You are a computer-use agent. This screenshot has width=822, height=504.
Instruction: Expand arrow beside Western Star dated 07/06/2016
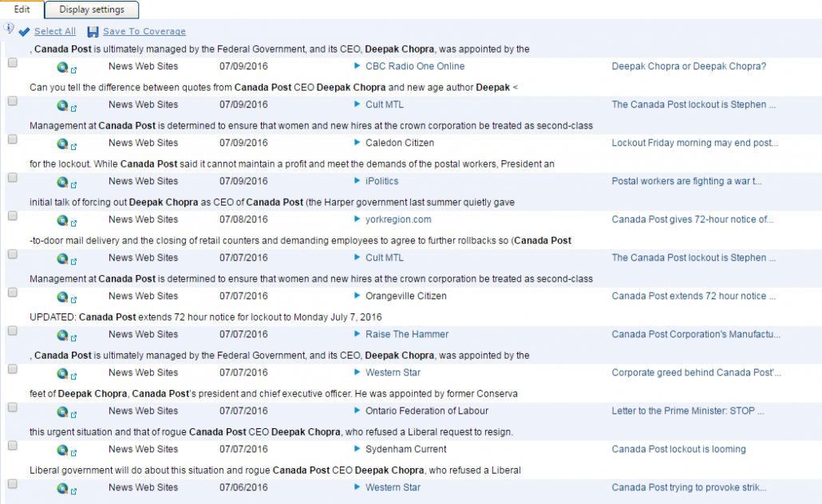pyautogui.click(x=357, y=486)
